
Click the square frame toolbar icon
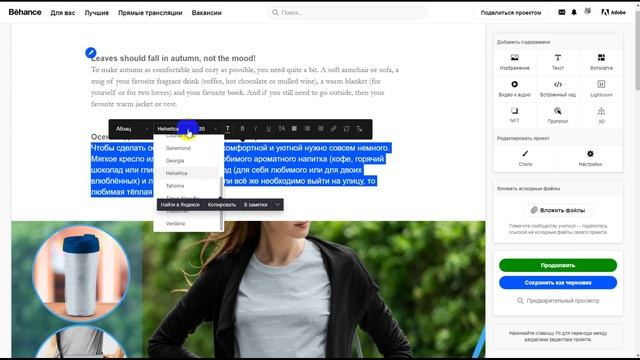point(346,129)
